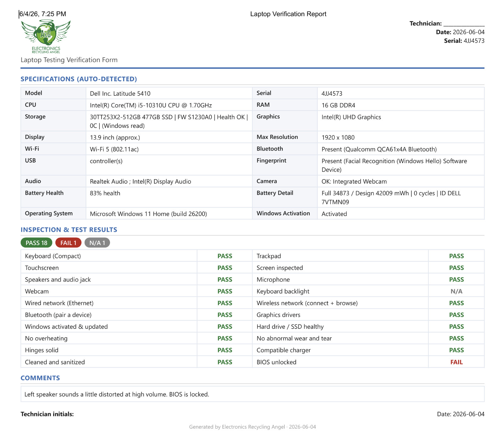Click the "Bluetooth (pair a device)" test label
Image resolution: width=504 pixels, height=445 pixels.
click(x=58, y=315)
